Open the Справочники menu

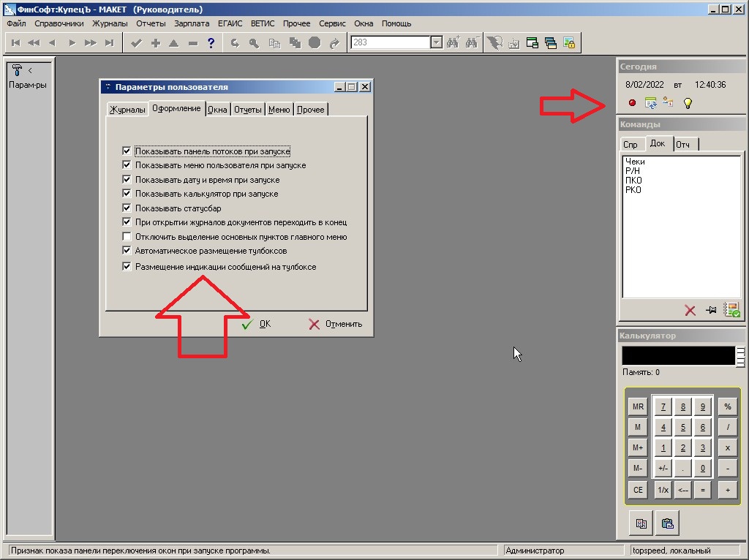point(59,23)
